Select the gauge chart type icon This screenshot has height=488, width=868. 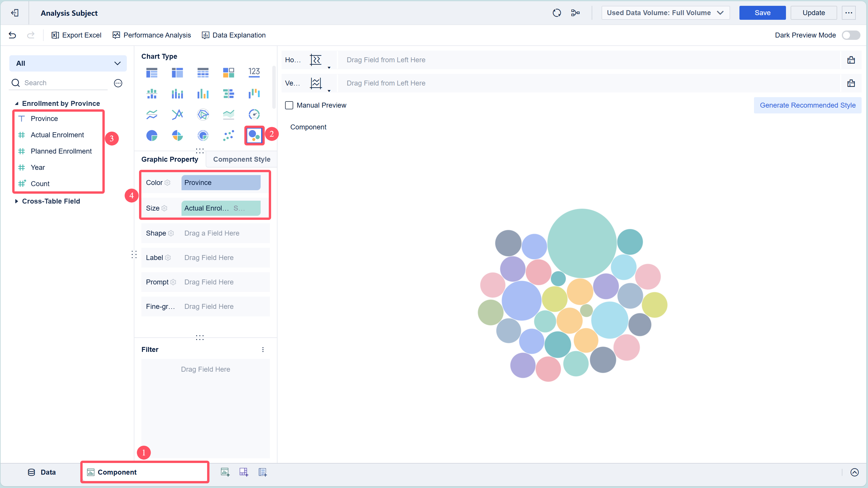point(254,115)
